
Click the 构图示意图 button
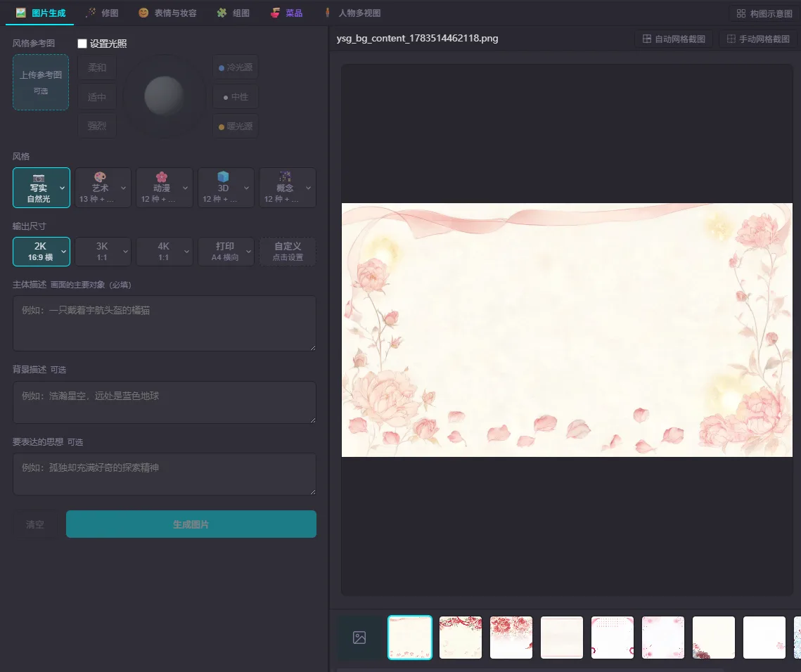764,14
